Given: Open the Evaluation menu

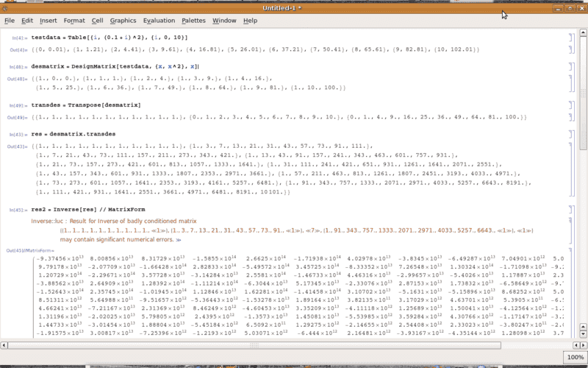Looking at the screenshot, I should (x=159, y=21).
